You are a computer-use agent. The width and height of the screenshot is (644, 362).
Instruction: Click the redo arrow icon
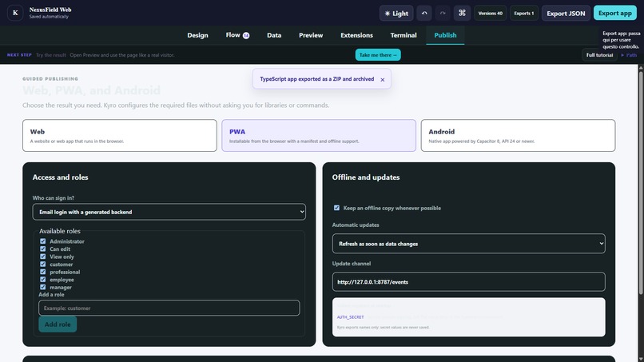(x=443, y=13)
